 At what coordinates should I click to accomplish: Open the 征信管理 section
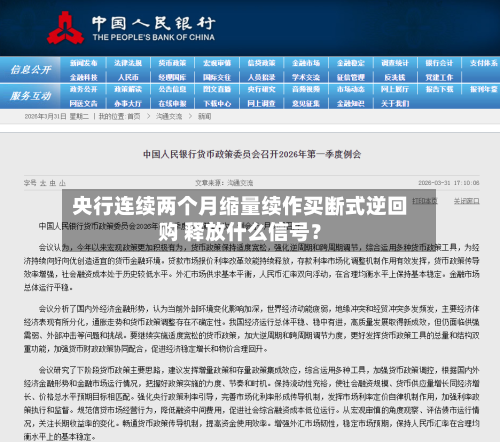351,77
